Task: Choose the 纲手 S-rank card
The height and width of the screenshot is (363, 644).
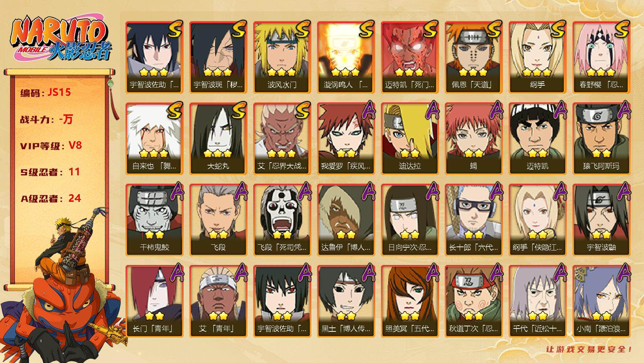Action: (x=537, y=57)
